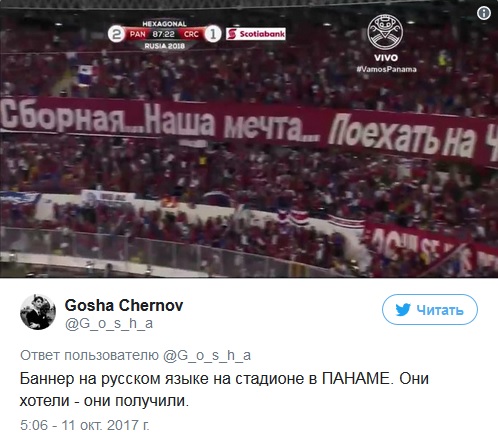Click the PAN team score badge

tap(130, 34)
